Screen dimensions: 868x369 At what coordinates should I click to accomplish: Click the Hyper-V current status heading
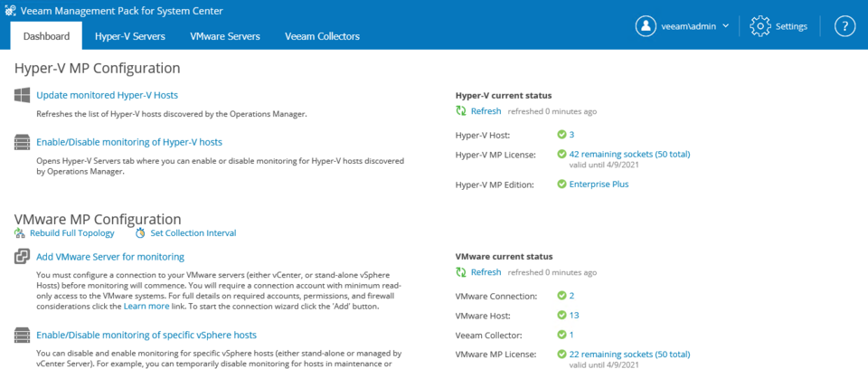pos(504,95)
